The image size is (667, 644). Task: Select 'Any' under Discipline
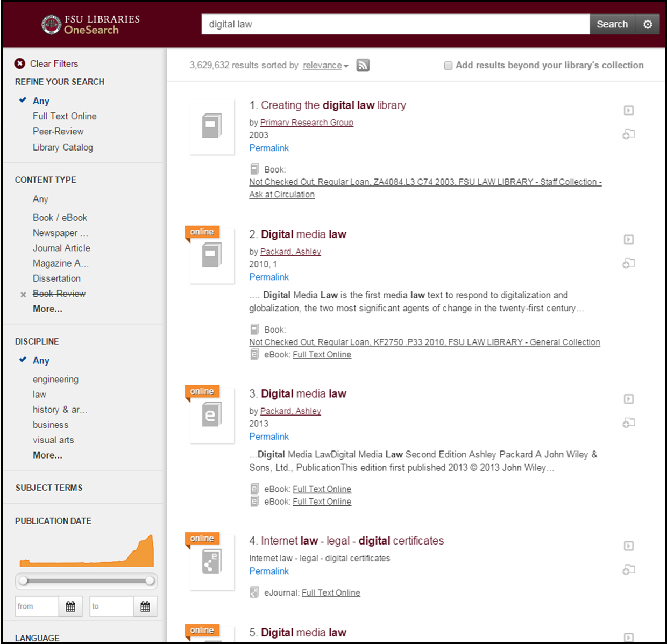point(41,360)
